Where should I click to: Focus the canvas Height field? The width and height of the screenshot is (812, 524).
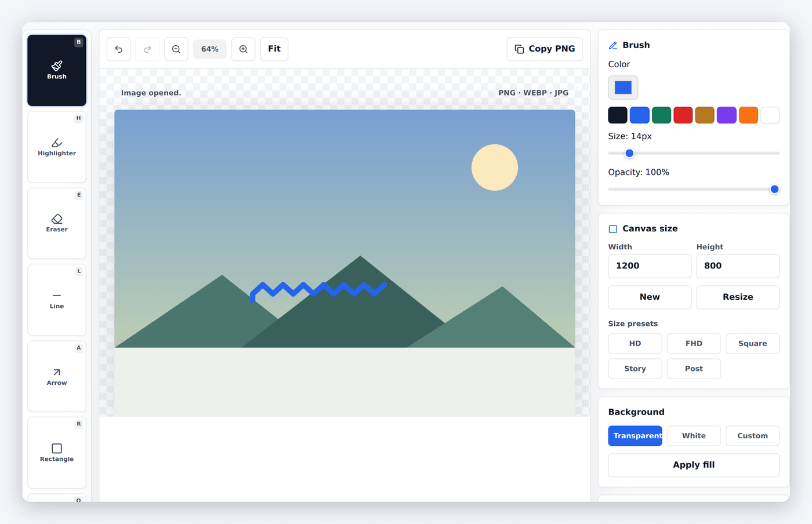(x=738, y=266)
